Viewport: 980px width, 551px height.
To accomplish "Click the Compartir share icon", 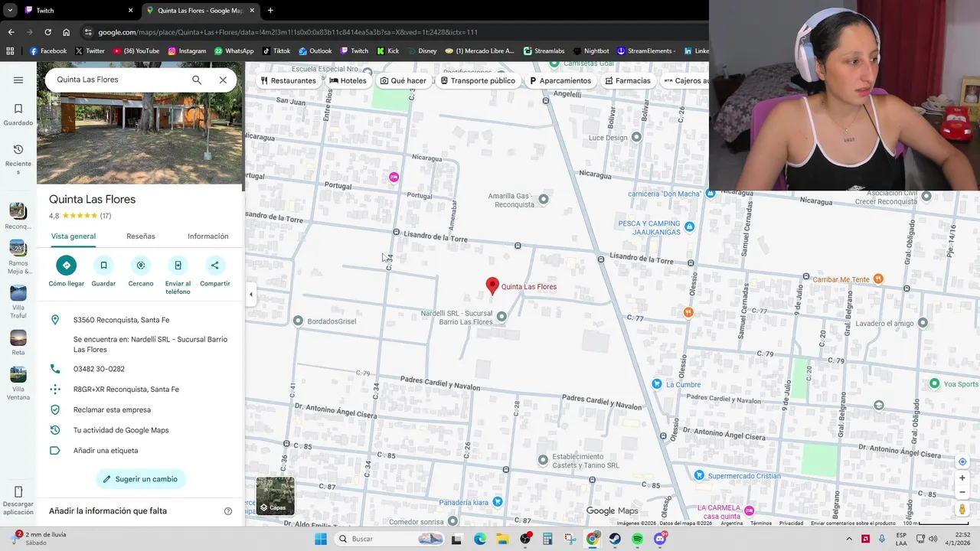I will 215,266.
